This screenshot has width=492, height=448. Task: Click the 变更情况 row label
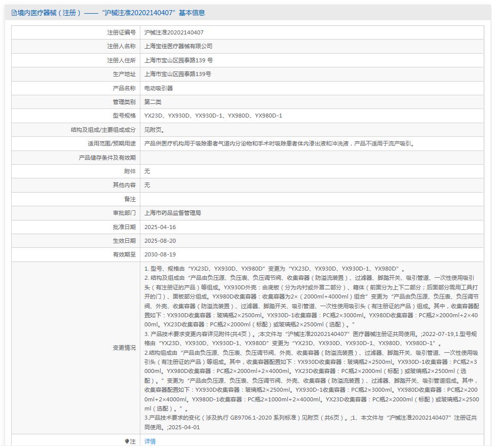coord(124,348)
